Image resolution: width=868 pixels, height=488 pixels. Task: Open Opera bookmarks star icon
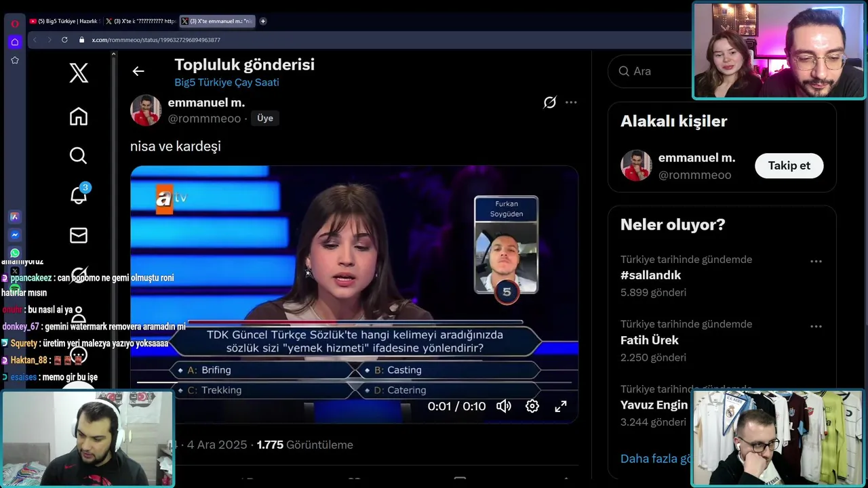(x=15, y=60)
